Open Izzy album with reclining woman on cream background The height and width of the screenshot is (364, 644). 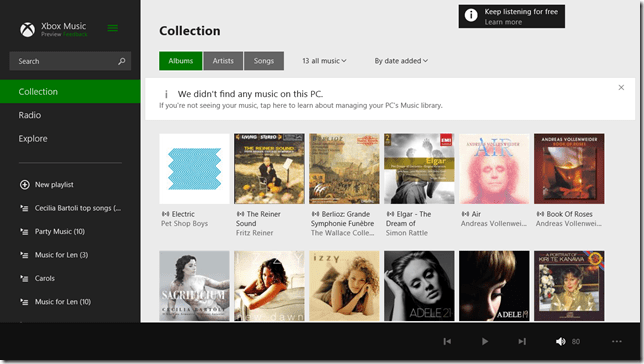pyautogui.click(x=344, y=286)
